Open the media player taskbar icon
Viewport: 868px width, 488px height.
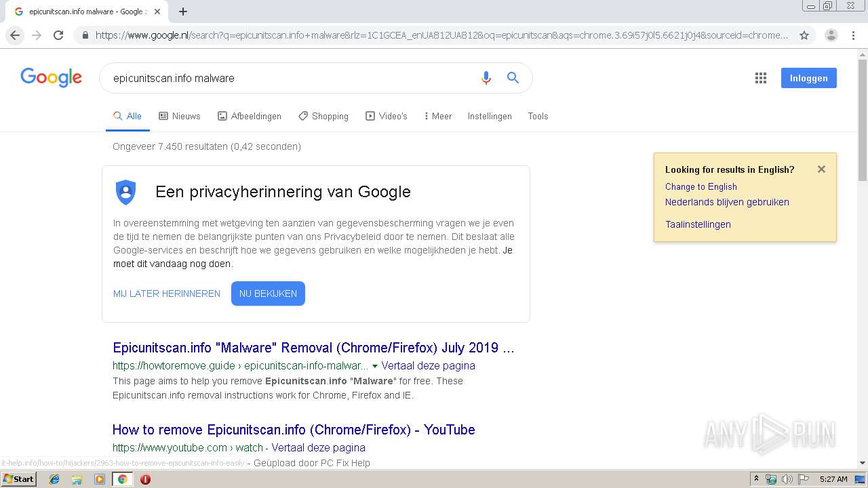coord(100,479)
